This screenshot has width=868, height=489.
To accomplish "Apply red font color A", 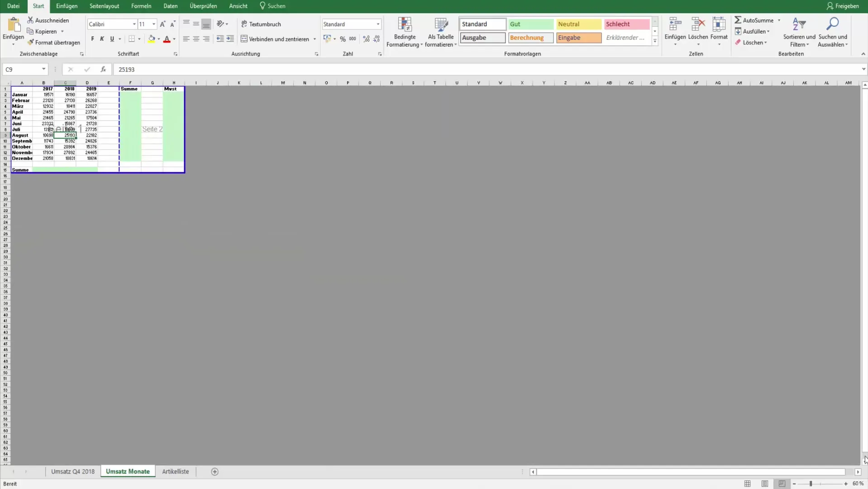I will pos(167,39).
